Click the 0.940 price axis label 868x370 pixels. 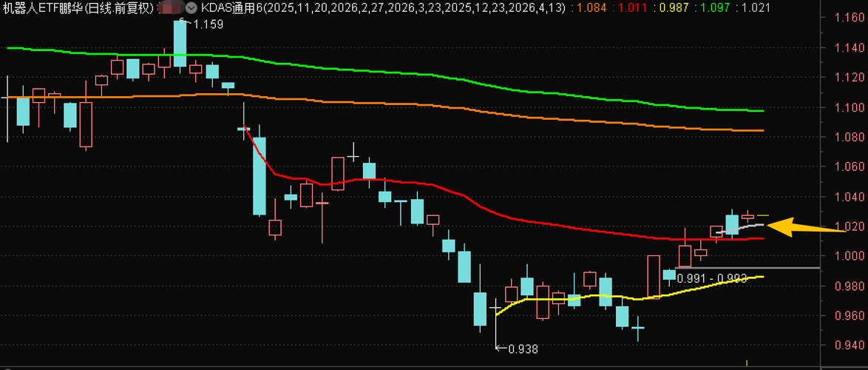[850, 345]
